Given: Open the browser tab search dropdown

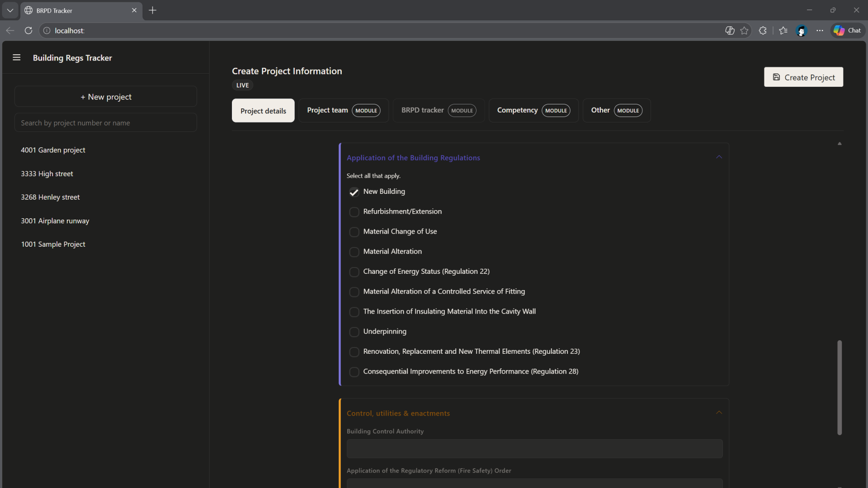Looking at the screenshot, I should tap(9, 10).
